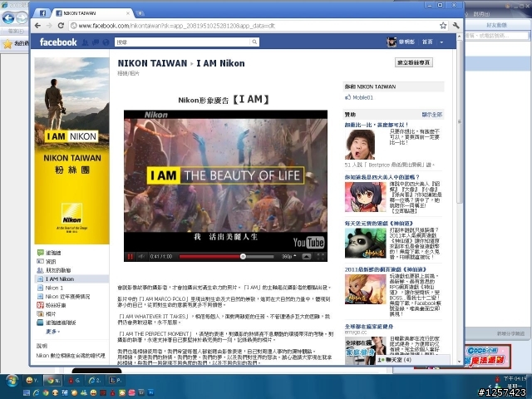This screenshot has height=399, width=532.
Task: Click the video progress bar handle
Action: pos(243,257)
